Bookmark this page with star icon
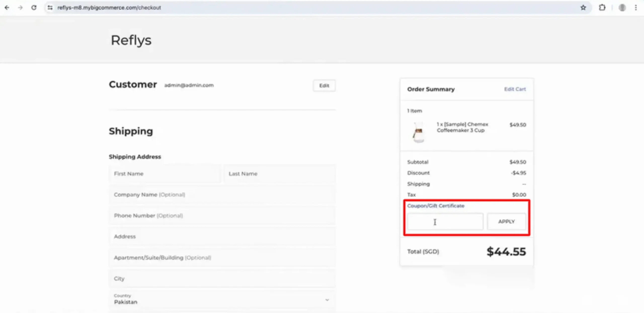644x313 pixels. coord(583,8)
